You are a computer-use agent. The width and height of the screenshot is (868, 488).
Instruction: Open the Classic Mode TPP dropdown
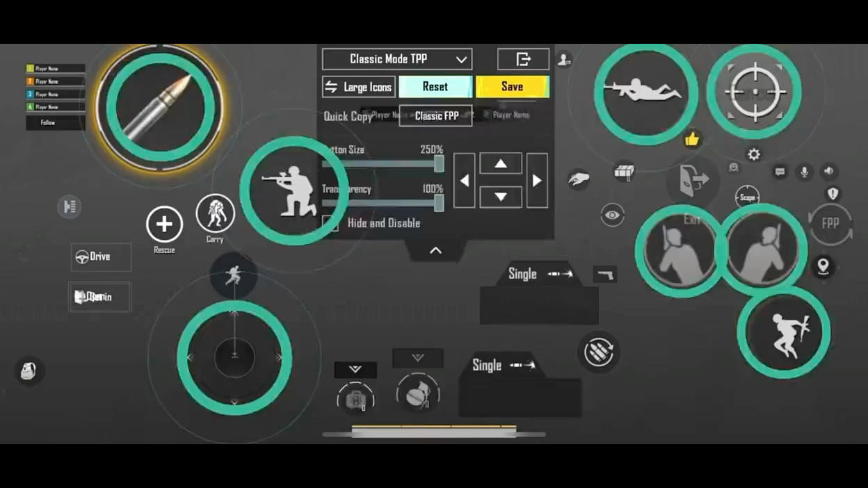(x=397, y=59)
